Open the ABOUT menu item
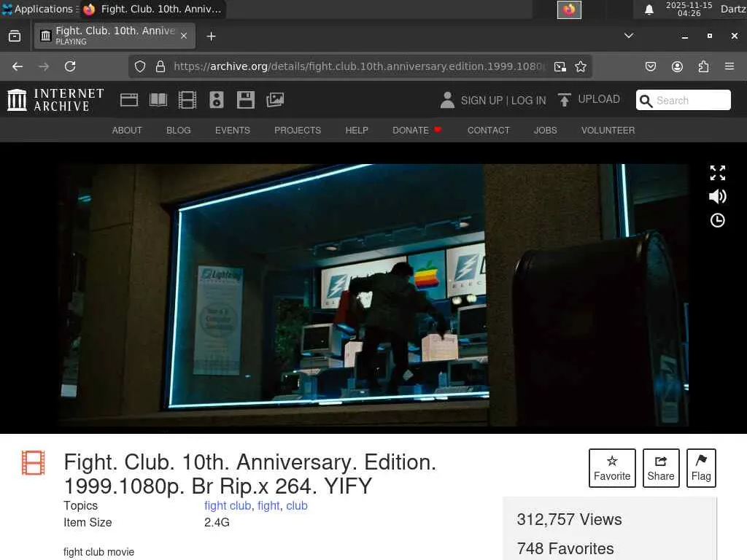The height and width of the screenshot is (560, 747). [127, 130]
